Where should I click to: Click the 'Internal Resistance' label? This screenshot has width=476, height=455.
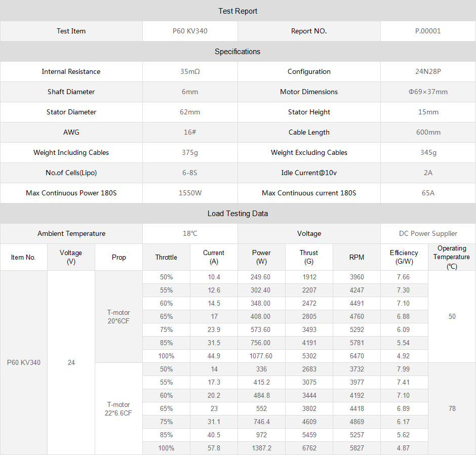pyautogui.click(x=71, y=71)
